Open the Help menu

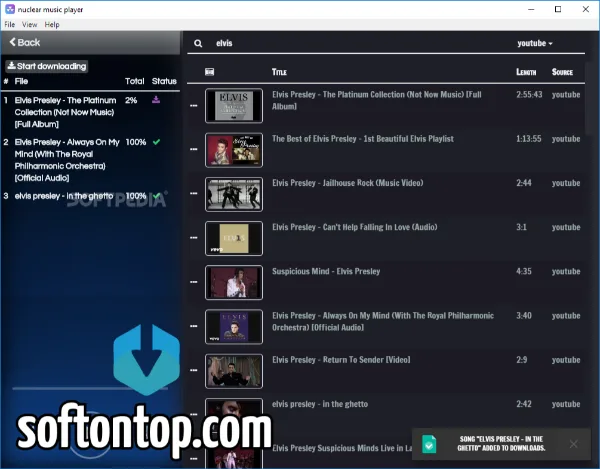tap(52, 24)
